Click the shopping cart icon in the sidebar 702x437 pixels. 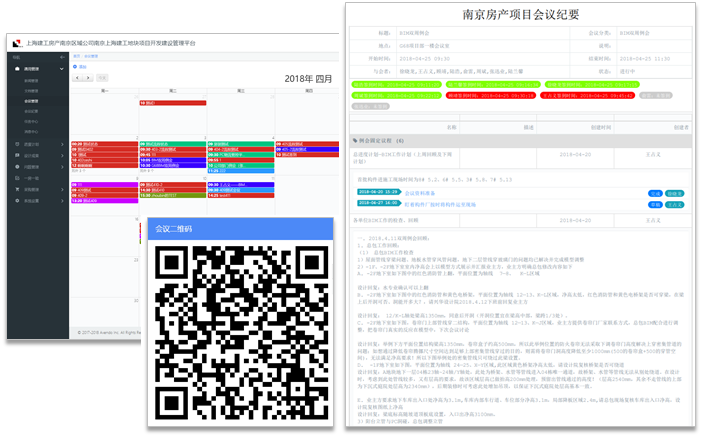click(x=17, y=189)
